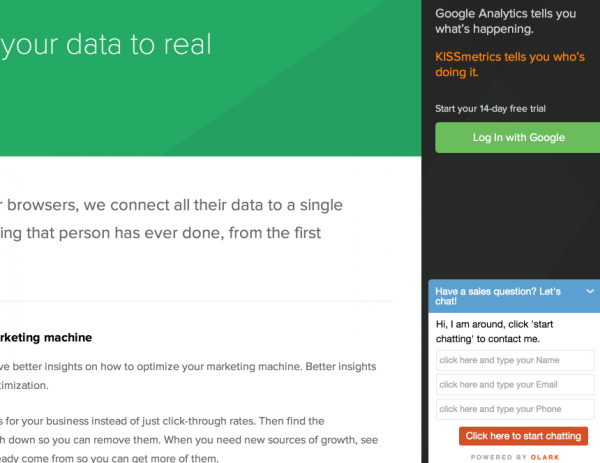The width and height of the screenshot is (600, 463).
Task: Focus the 'type your Phone' chat field
Action: click(515, 409)
